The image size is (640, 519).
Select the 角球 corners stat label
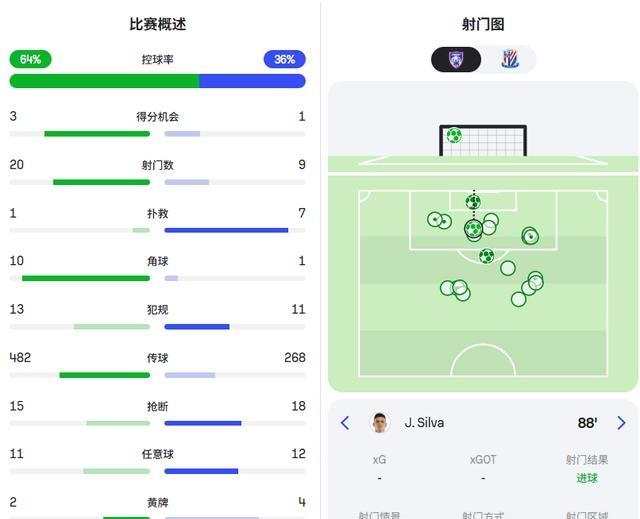coord(157,261)
